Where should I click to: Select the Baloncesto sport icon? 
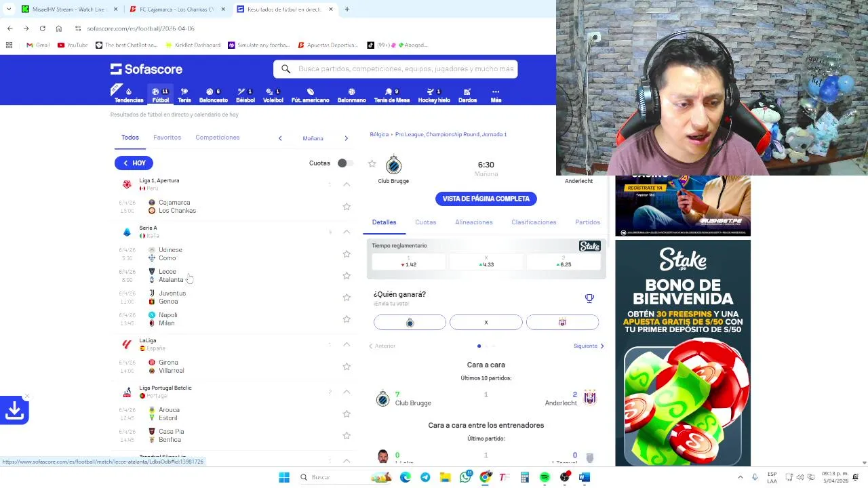click(213, 95)
